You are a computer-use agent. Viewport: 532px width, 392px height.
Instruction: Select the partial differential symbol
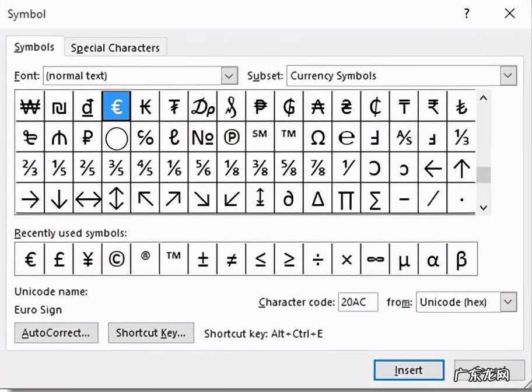[x=289, y=199]
